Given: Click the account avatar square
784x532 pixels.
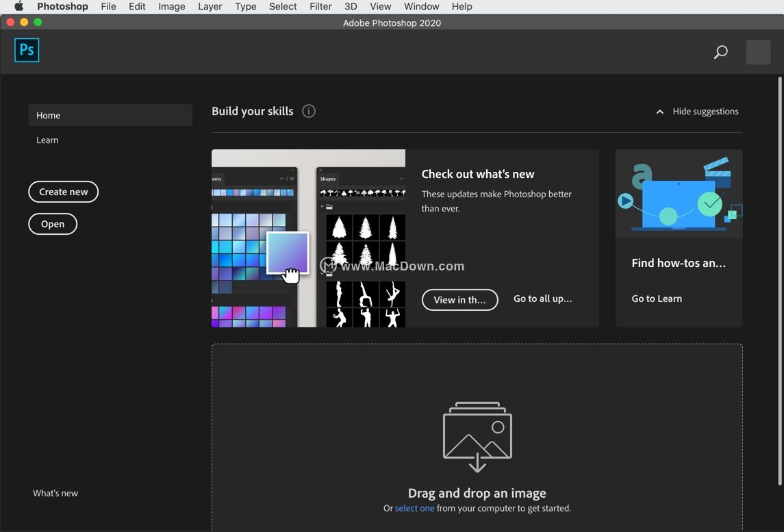Looking at the screenshot, I should pos(758,52).
